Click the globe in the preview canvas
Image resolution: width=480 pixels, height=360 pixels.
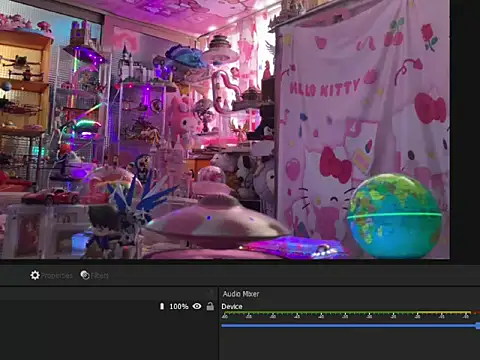pos(395,216)
